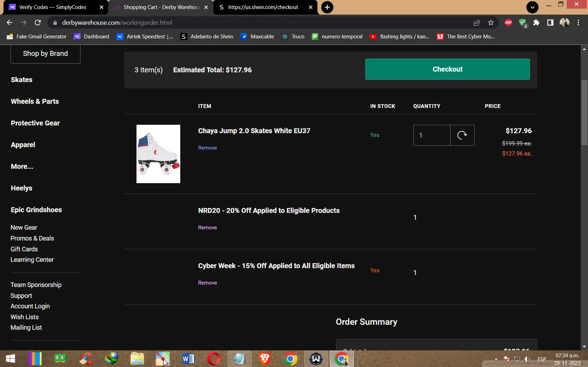Open the Apparel category

(x=23, y=145)
